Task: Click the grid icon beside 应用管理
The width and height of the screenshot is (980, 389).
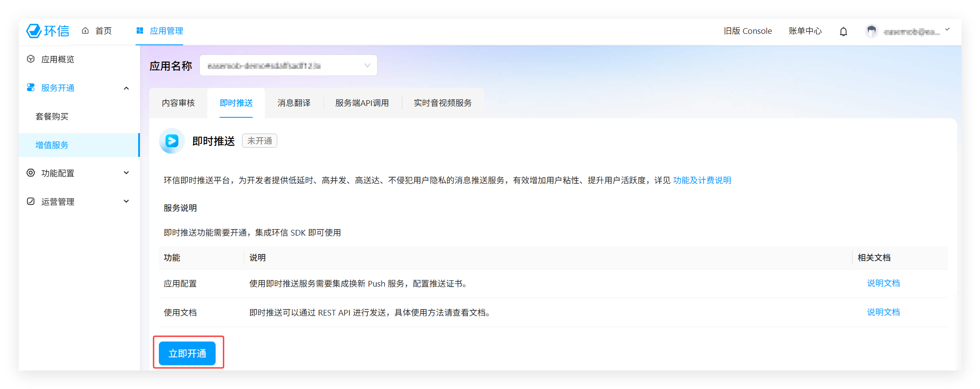Action: pos(140,31)
